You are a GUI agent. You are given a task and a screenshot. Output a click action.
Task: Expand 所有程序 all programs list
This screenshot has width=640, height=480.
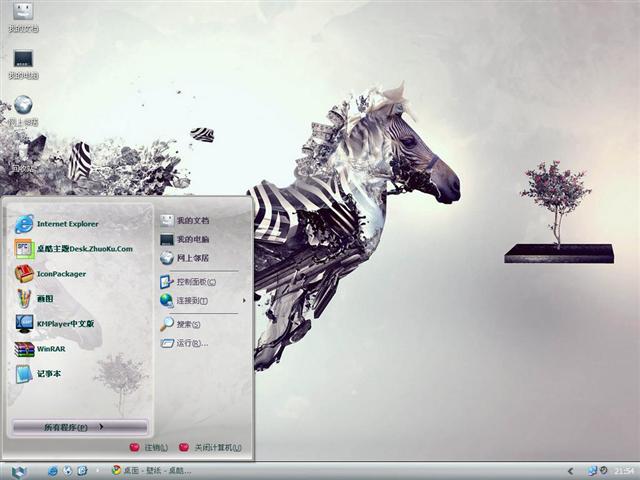80,427
